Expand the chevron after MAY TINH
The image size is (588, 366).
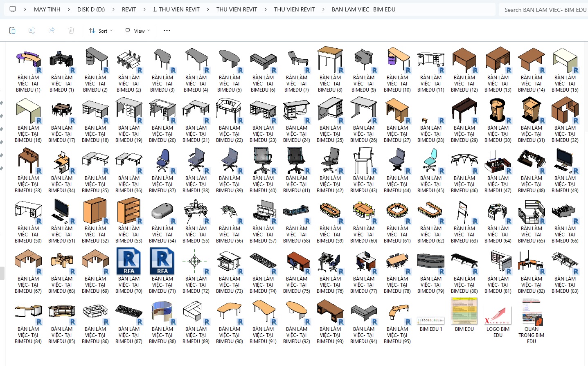coord(69,9)
